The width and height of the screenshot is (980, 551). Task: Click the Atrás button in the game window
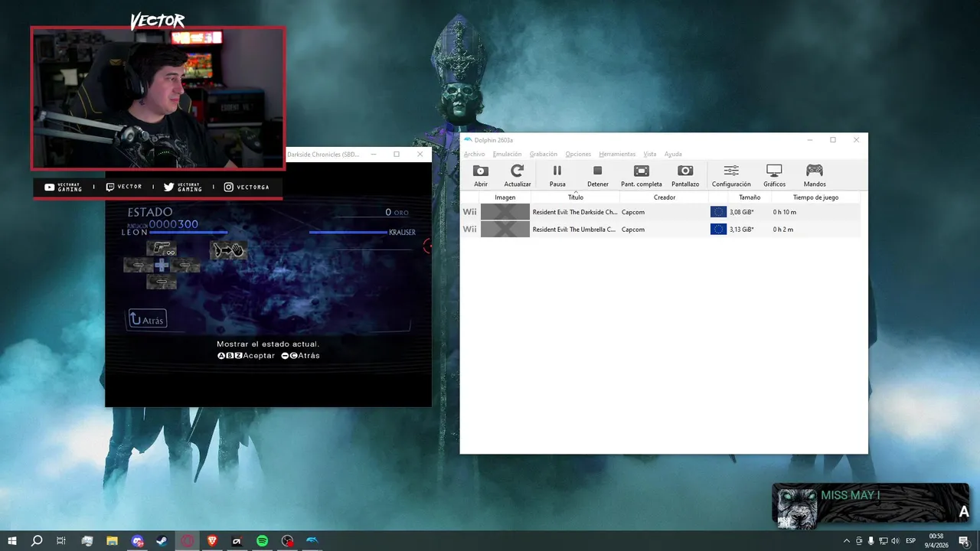click(x=147, y=319)
